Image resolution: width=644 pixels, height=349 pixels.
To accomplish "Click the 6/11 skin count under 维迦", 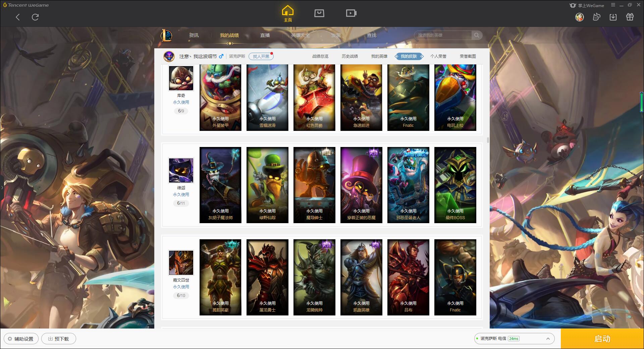I will point(181,203).
